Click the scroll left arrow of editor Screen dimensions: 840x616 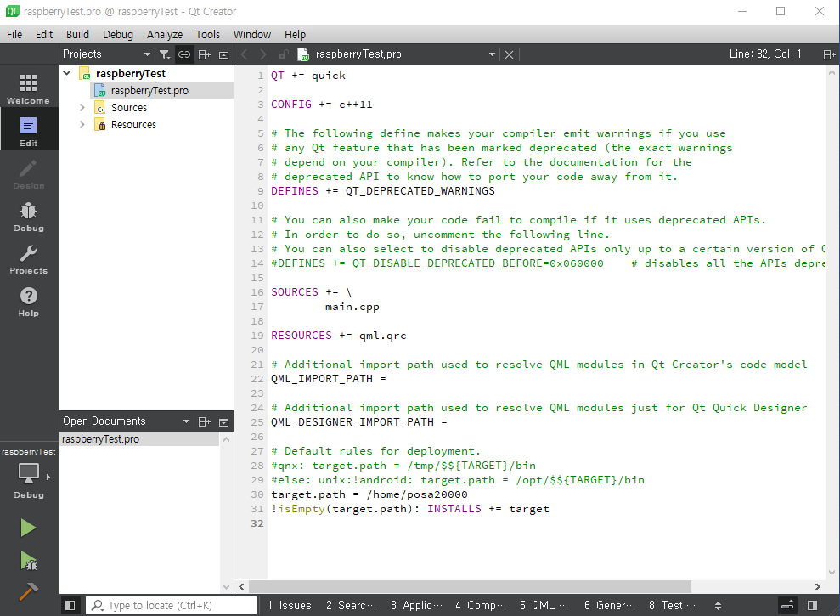(241, 586)
